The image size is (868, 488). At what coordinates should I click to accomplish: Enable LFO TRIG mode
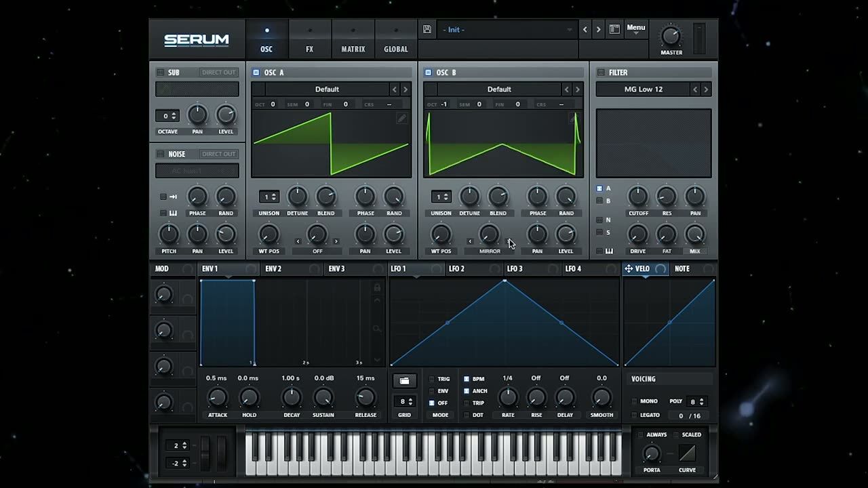(432, 379)
